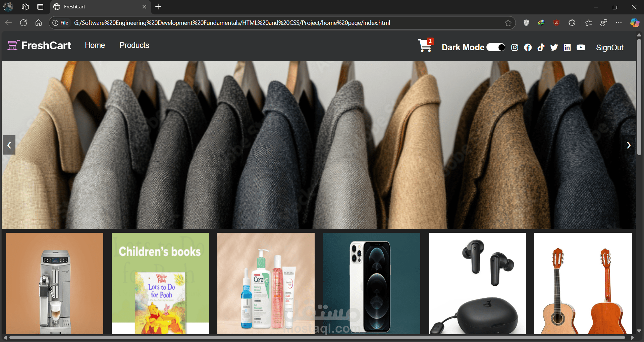The width and height of the screenshot is (644, 342).
Task: Click the vertical page scrollbar
Action: coord(639,97)
